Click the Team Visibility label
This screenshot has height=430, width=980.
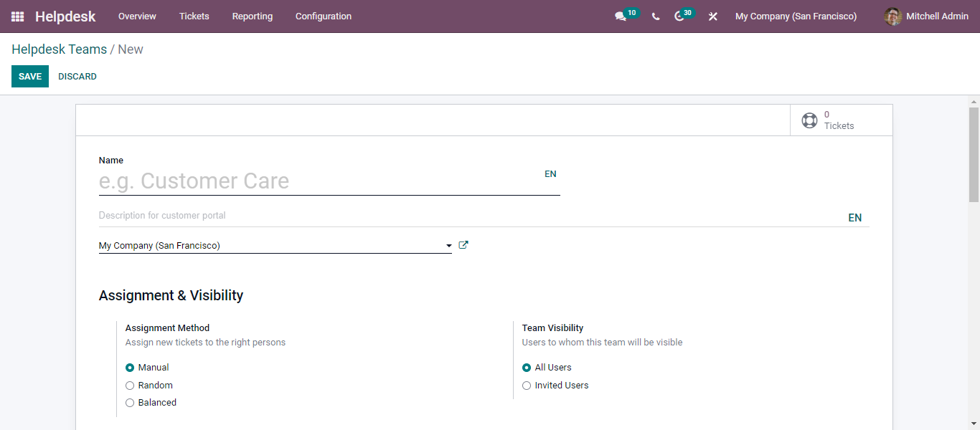(x=552, y=328)
